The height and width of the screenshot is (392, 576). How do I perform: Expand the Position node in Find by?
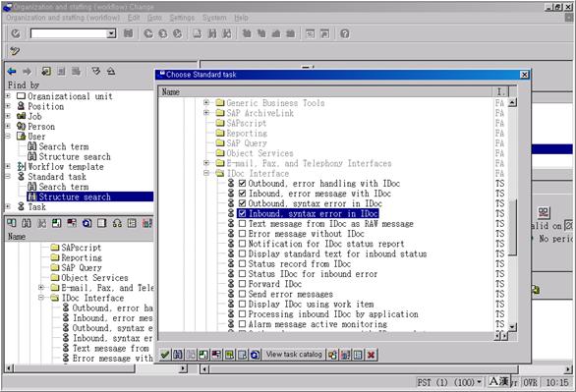[x=8, y=106]
